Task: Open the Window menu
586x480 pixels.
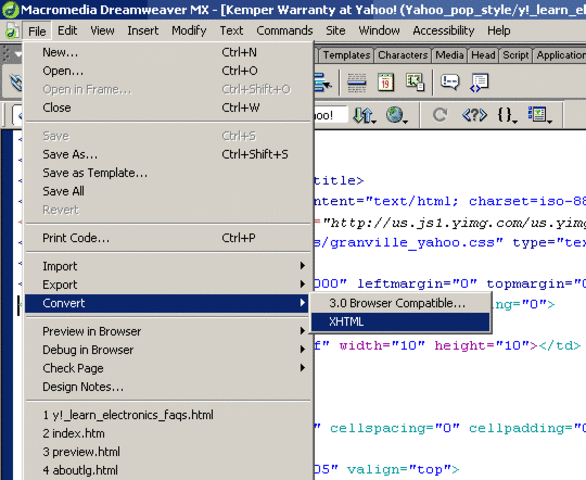Action: point(379,31)
